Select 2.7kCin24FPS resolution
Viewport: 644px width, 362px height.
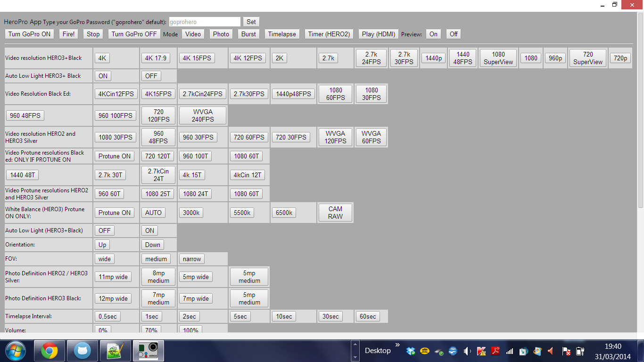point(203,94)
